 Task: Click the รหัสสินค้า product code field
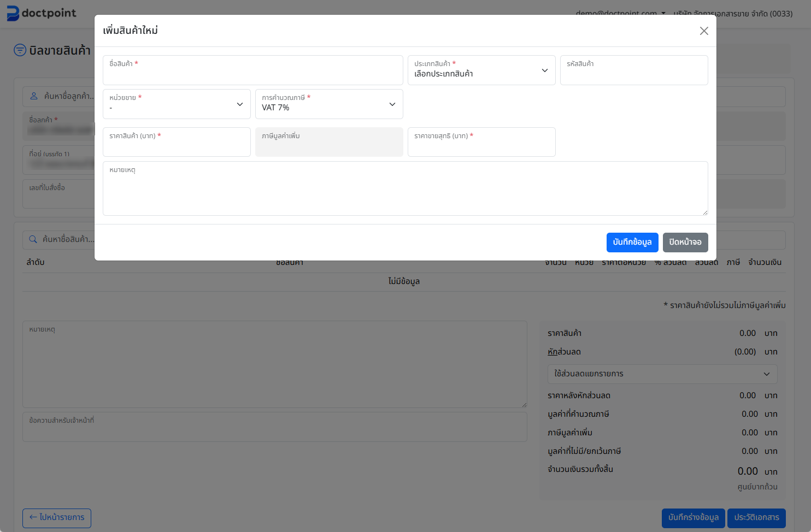point(633,74)
